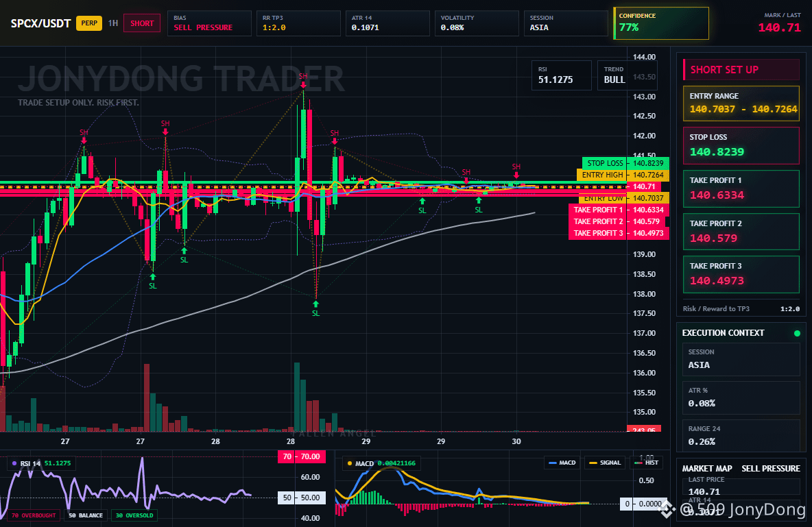Screen dimensions: 812x527
Task: Select the SL marker below the 138.50 low
Action: tap(153, 282)
